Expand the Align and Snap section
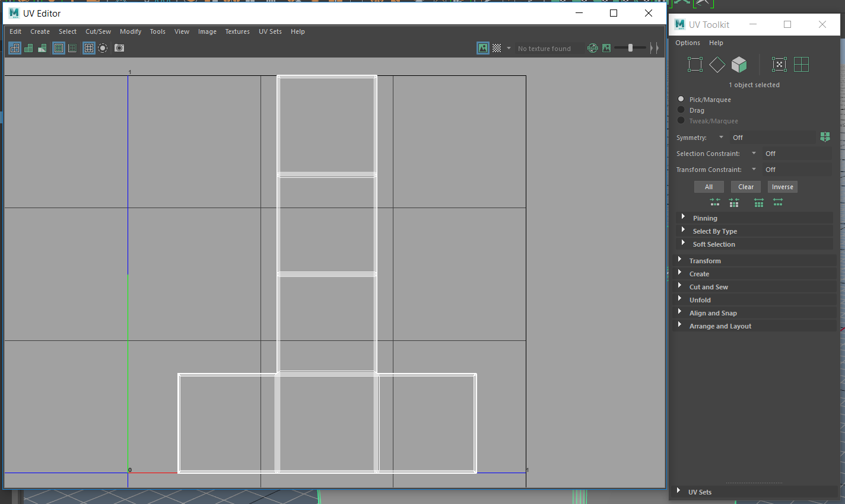Image resolution: width=845 pixels, height=504 pixels. coord(755,312)
